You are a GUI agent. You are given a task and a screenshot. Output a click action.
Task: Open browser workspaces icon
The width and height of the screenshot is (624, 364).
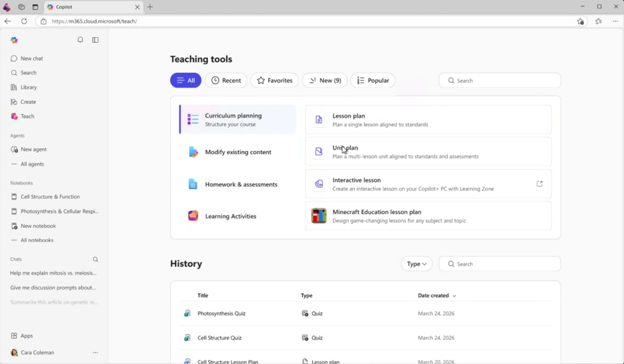[21, 7]
